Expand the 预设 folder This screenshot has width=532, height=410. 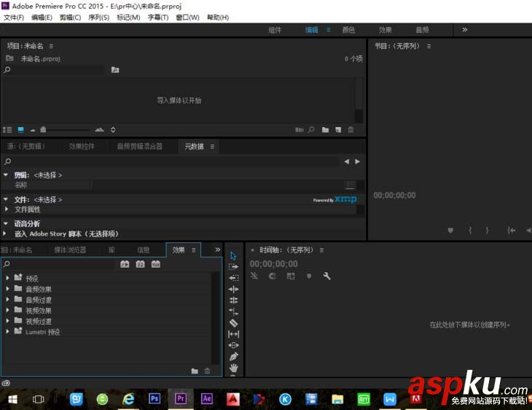(7, 278)
